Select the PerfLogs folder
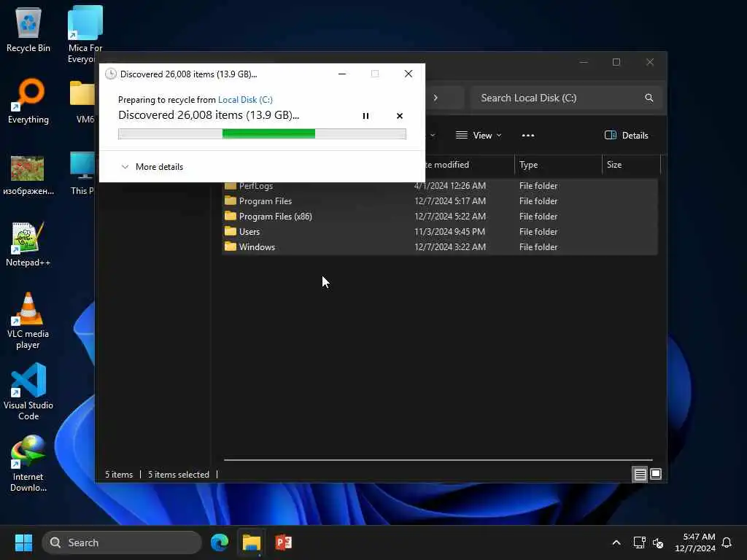The width and height of the screenshot is (747, 560). 440,186
